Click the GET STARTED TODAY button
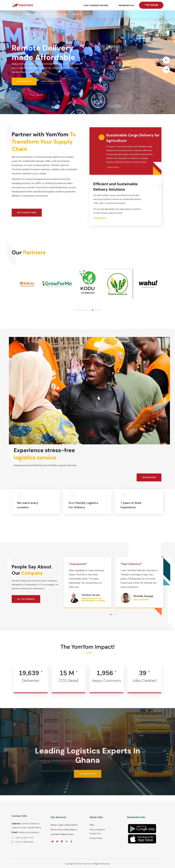175x868 pixels. pyautogui.click(x=27, y=213)
